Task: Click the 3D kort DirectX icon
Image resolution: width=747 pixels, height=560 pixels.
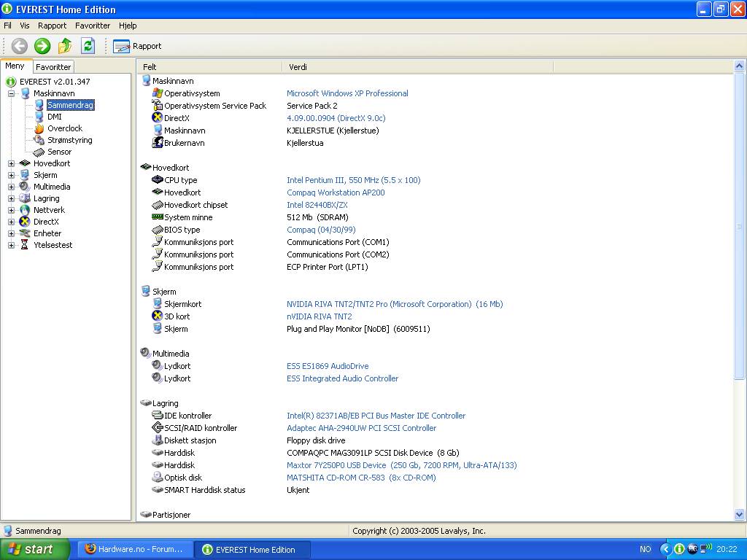Action: pos(158,316)
